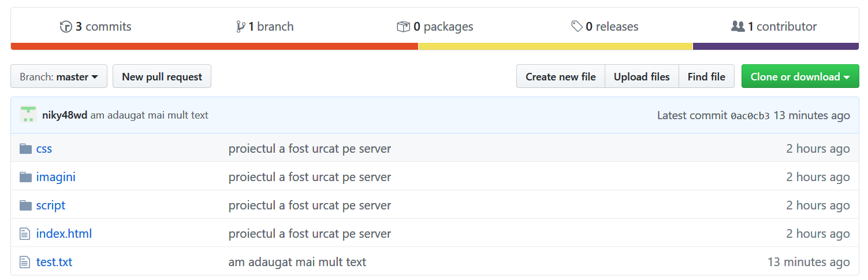Click '2 hours ago' in the css row
This screenshot has width=868, height=280.
pyautogui.click(x=818, y=149)
